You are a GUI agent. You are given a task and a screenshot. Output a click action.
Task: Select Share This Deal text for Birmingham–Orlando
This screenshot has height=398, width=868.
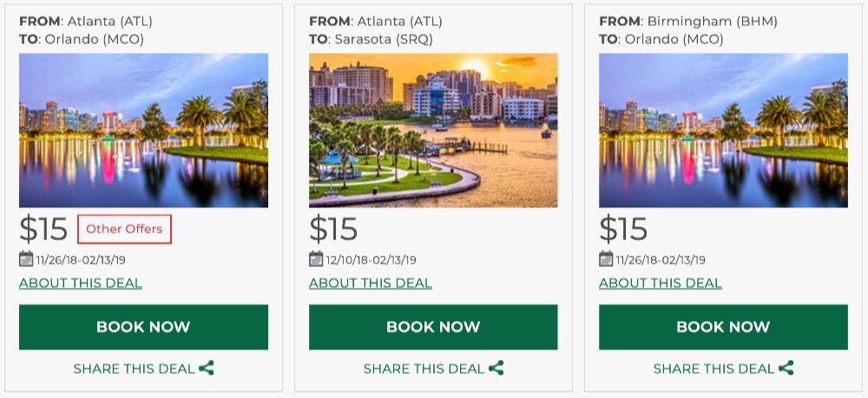[x=713, y=369]
